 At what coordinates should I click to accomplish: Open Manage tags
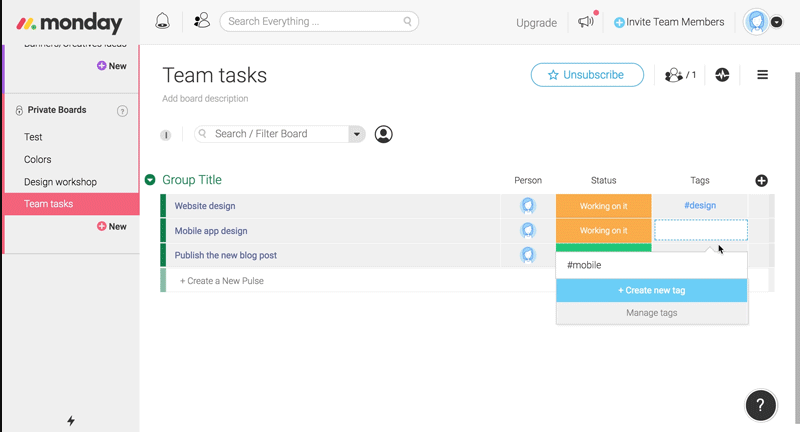tap(652, 313)
